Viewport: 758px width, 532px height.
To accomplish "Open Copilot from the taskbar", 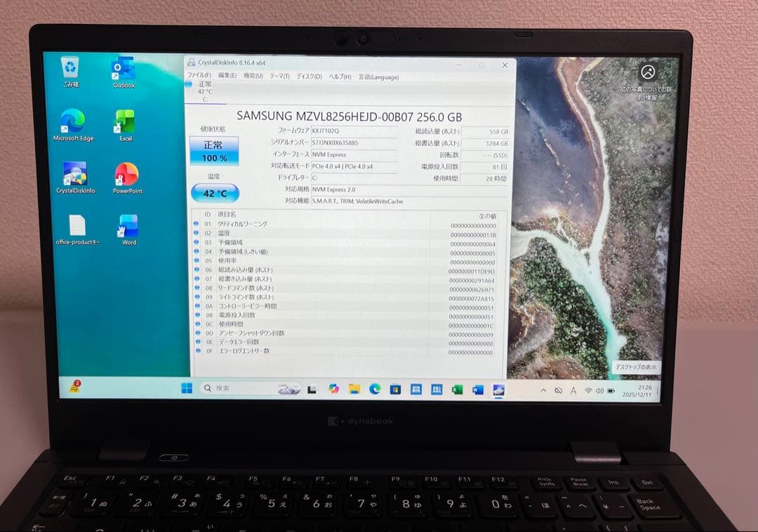I will click(x=334, y=389).
